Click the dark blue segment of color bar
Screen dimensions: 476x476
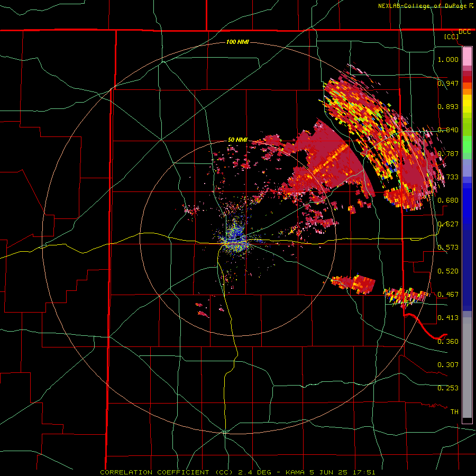pos(467,267)
